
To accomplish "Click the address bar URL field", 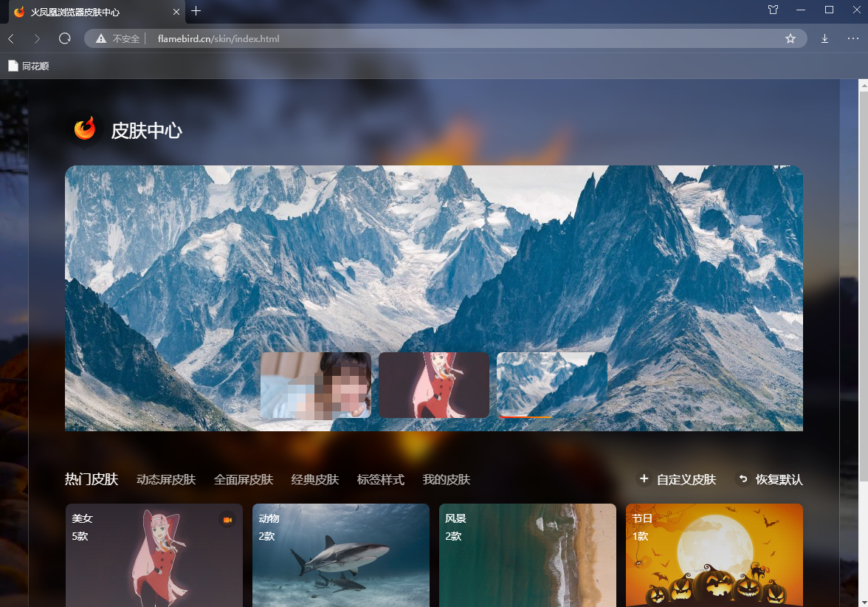I will [x=443, y=38].
